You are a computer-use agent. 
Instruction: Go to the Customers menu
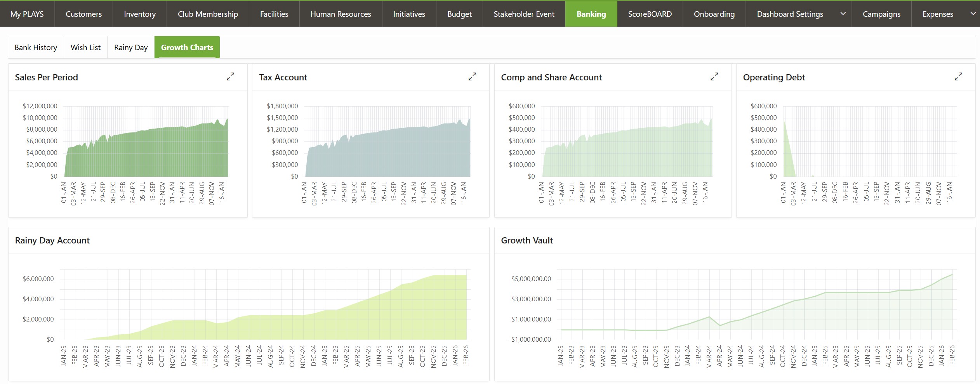point(83,14)
